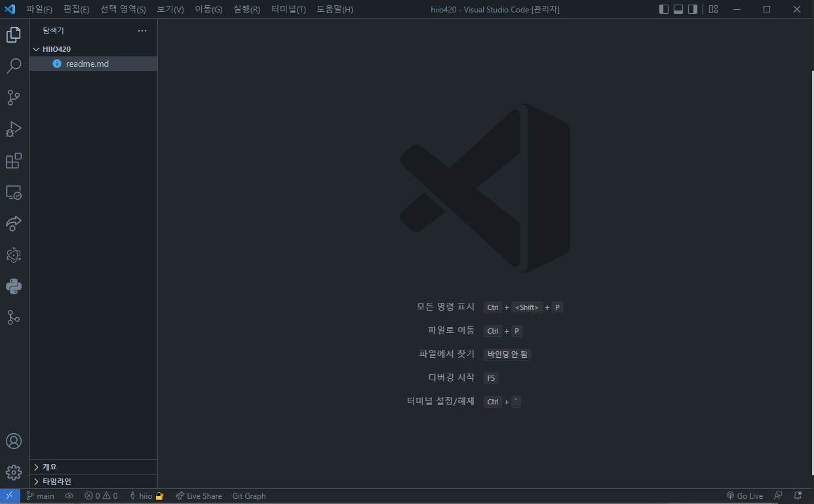Image resolution: width=814 pixels, height=504 pixels.
Task: Open the Run and Debug view icon
Action: coord(14,129)
